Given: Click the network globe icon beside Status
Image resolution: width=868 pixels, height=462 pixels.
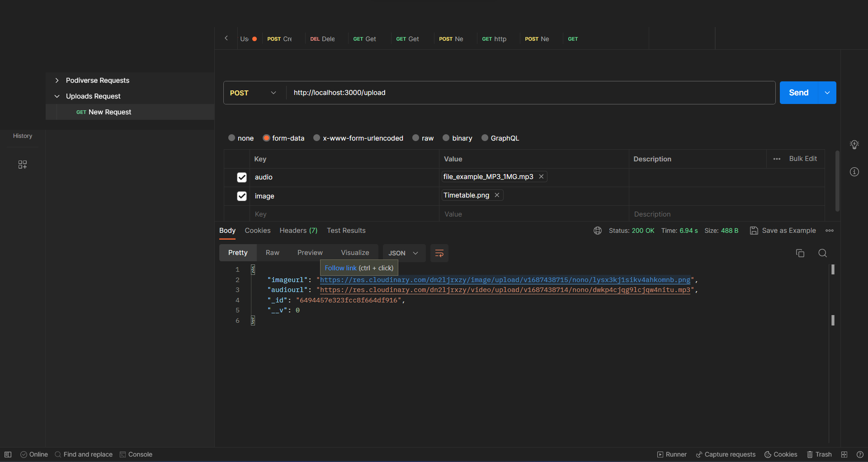Looking at the screenshot, I should click(598, 231).
